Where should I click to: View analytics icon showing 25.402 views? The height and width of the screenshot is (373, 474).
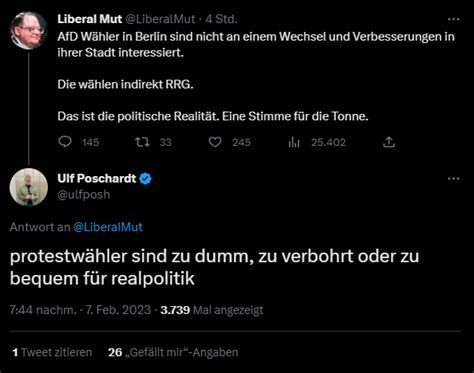[x=294, y=142]
